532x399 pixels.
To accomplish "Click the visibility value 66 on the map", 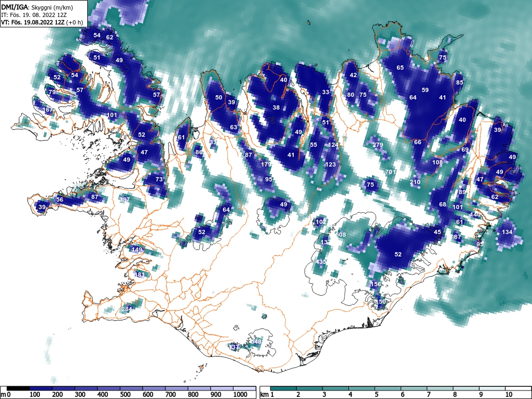I will (x=417, y=142).
